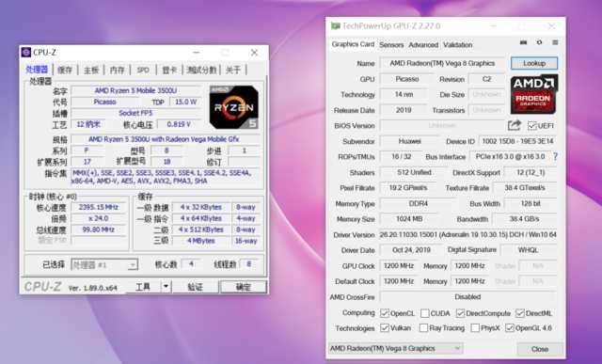Click the BIOS share/export icon in GPU-Z
The width and height of the screenshot is (602, 364).
pyautogui.click(x=515, y=125)
